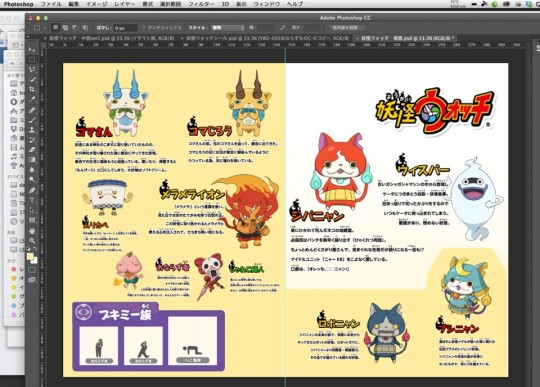Select the Blur tool
The image size is (540, 387).
[x=32, y=170]
